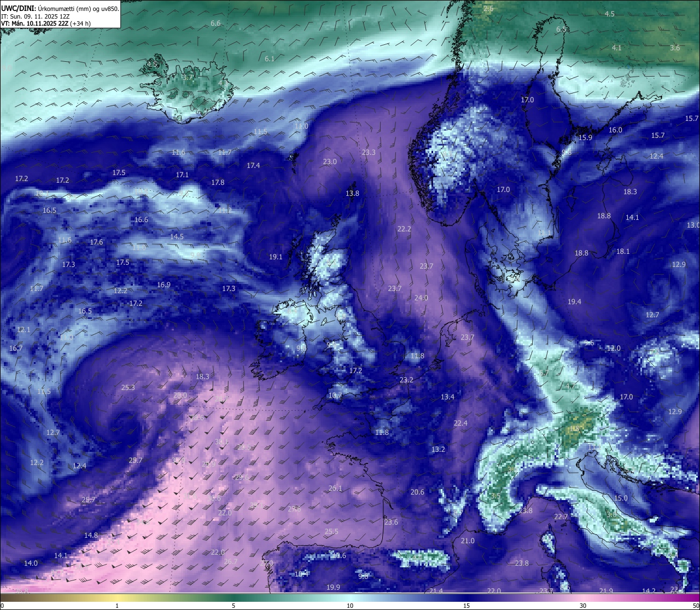Image resolution: width=700 pixels, height=610 pixels.
Task: Click the map value 22.7 west of Italy
Action: point(561,517)
